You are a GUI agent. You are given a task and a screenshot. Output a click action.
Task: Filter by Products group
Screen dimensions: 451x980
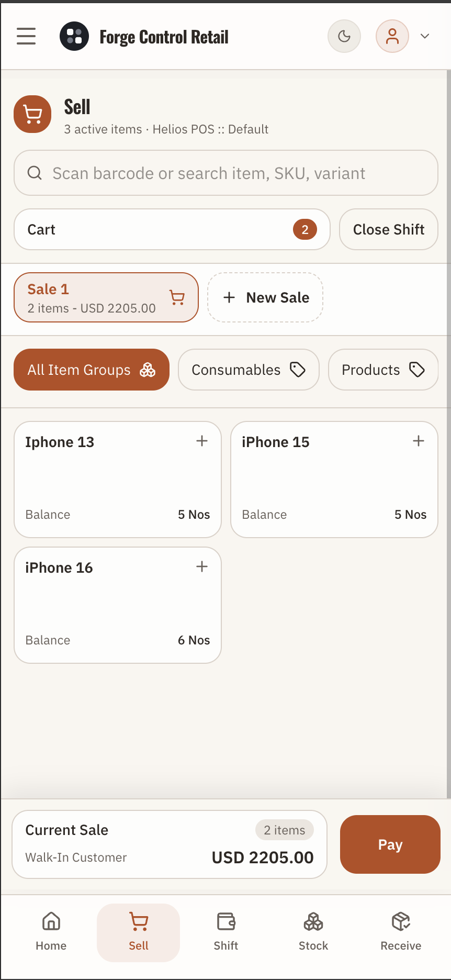pos(383,370)
